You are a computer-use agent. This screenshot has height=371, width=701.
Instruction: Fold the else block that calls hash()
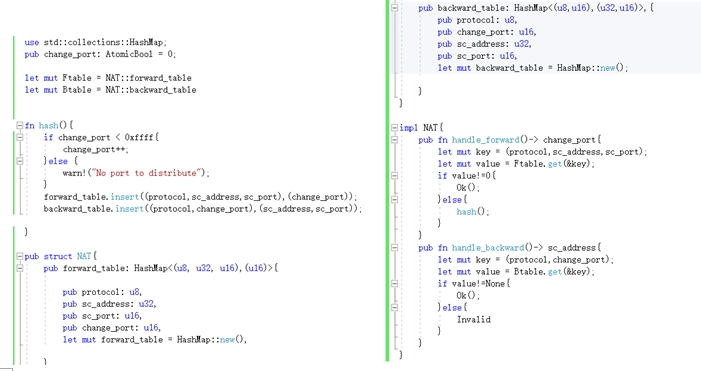(395, 199)
